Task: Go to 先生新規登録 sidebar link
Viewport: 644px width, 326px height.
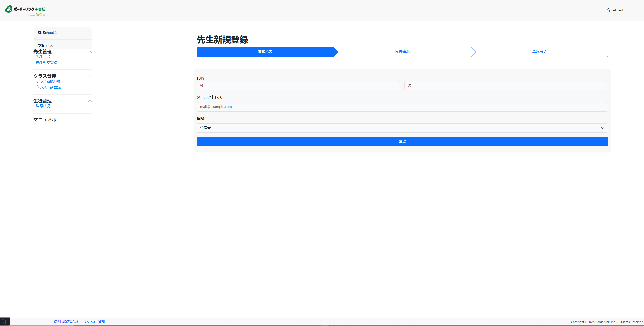Action: 46,63
